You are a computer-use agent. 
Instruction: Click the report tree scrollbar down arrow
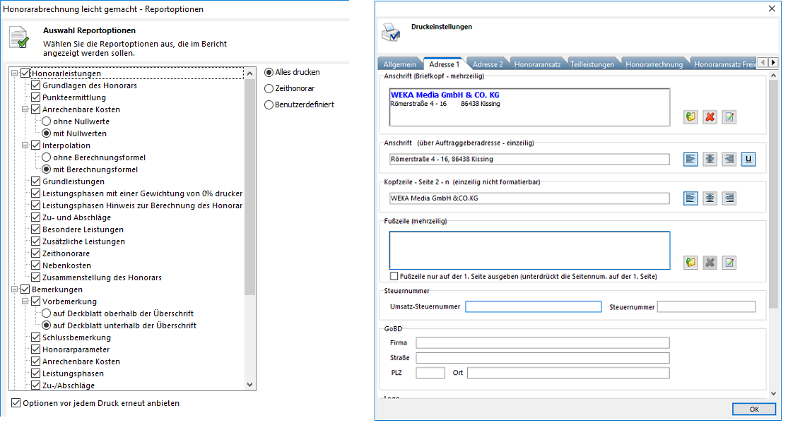tap(249, 385)
